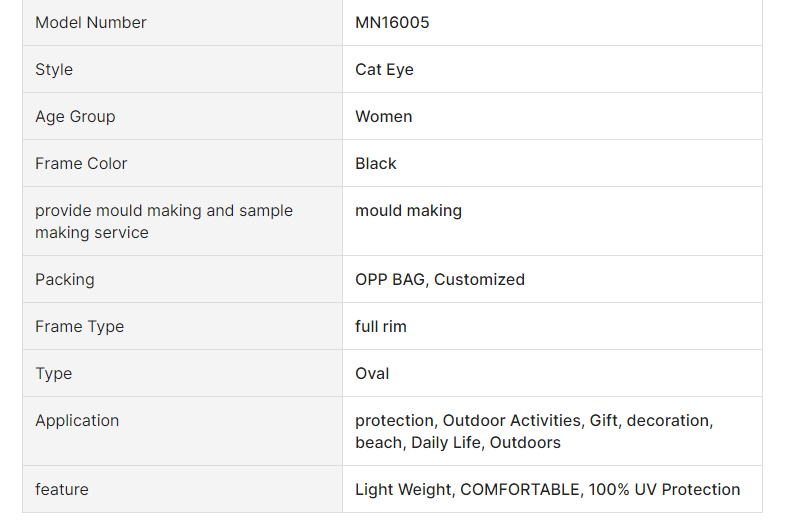Select the "full rim" value

point(381,326)
